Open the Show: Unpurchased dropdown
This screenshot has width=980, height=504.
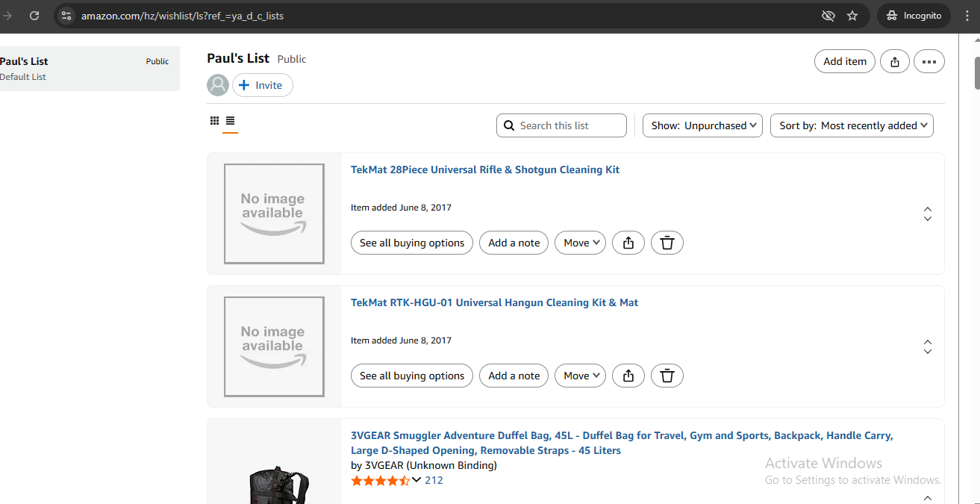(702, 125)
